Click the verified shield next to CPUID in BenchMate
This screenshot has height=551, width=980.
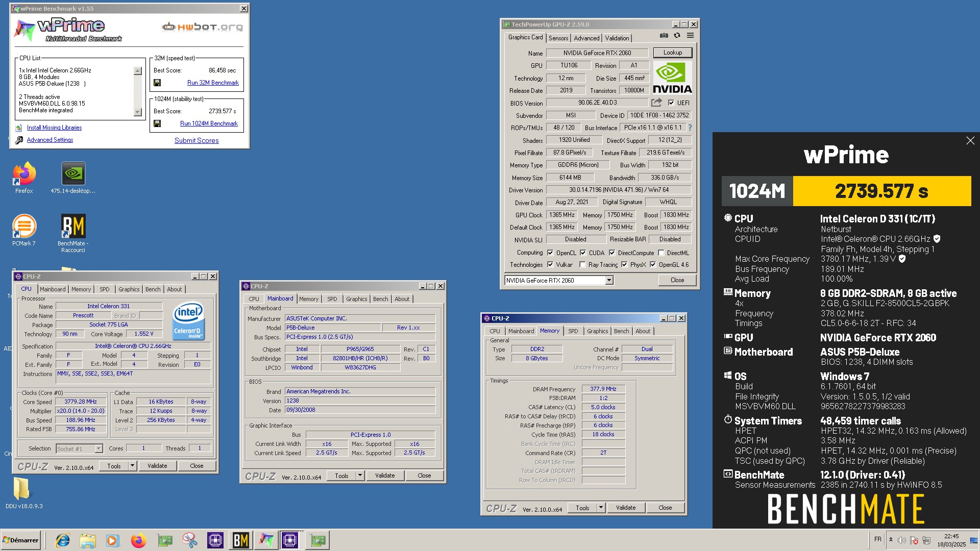(937, 239)
